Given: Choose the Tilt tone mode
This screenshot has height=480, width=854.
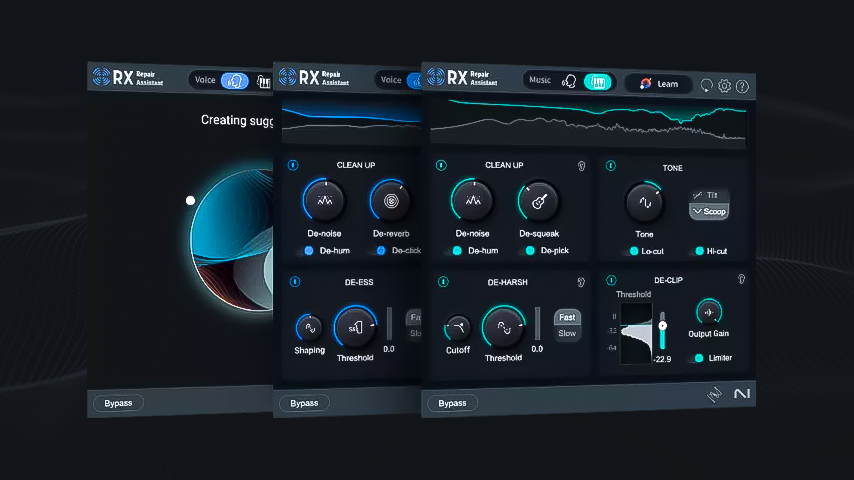Looking at the screenshot, I should coord(709,195).
